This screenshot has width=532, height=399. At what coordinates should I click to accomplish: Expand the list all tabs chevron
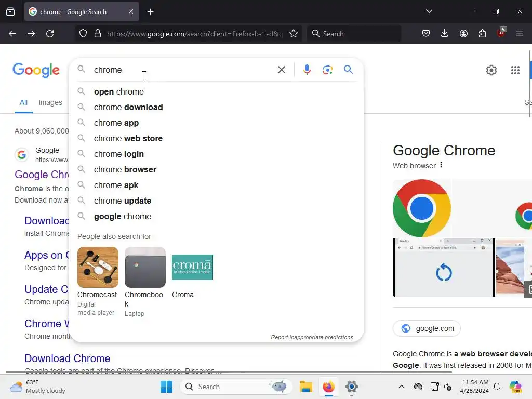pyautogui.click(x=429, y=11)
